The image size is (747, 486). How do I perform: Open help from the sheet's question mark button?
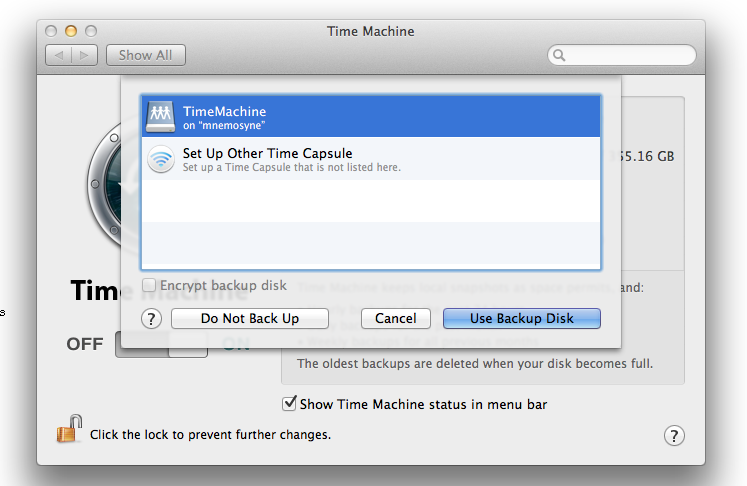151,318
